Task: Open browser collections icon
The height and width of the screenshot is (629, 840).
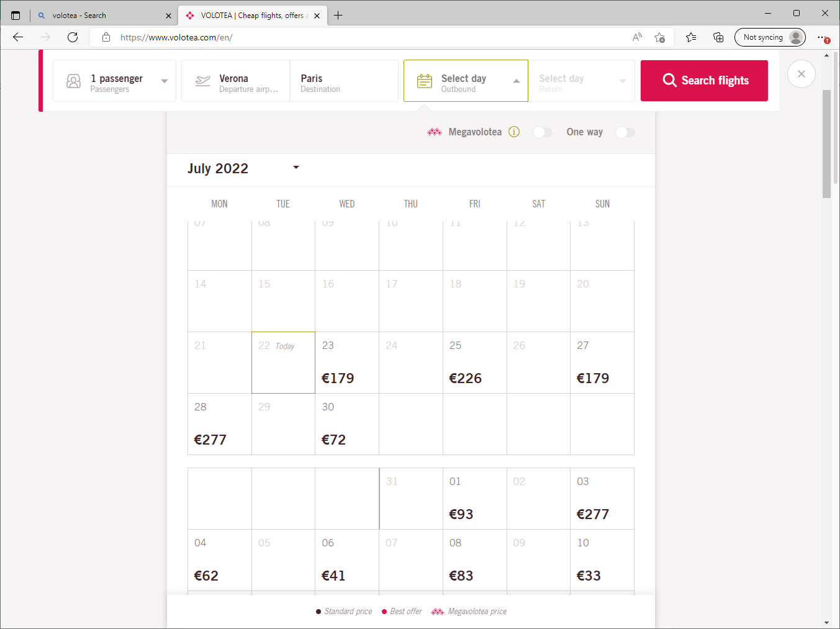Action: click(718, 37)
